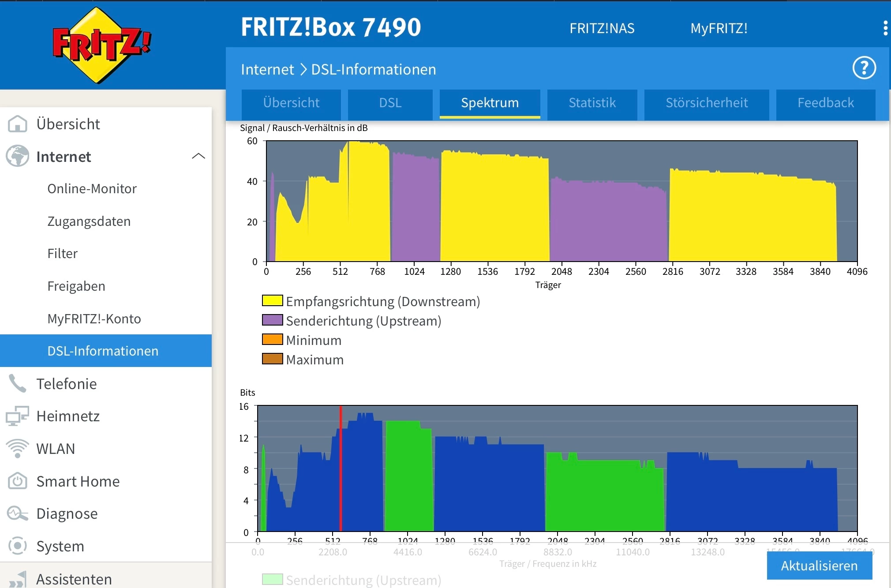Click the Diagnose magnifier icon
The height and width of the screenshot is (588, 891).
click(x=18, y=513)
